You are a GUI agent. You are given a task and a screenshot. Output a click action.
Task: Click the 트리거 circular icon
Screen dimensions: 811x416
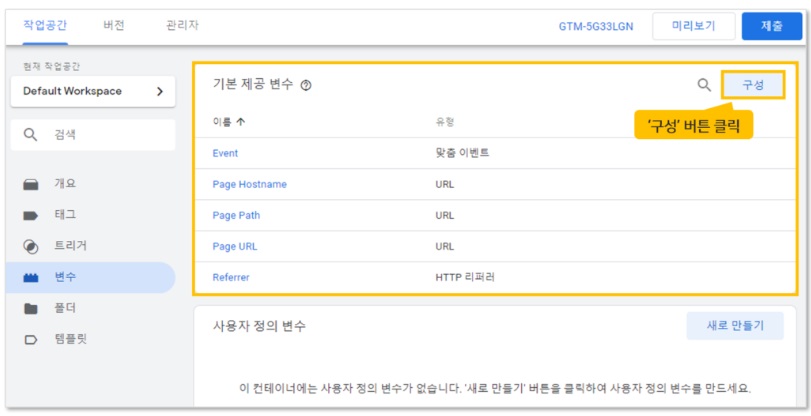pos(31,247)
